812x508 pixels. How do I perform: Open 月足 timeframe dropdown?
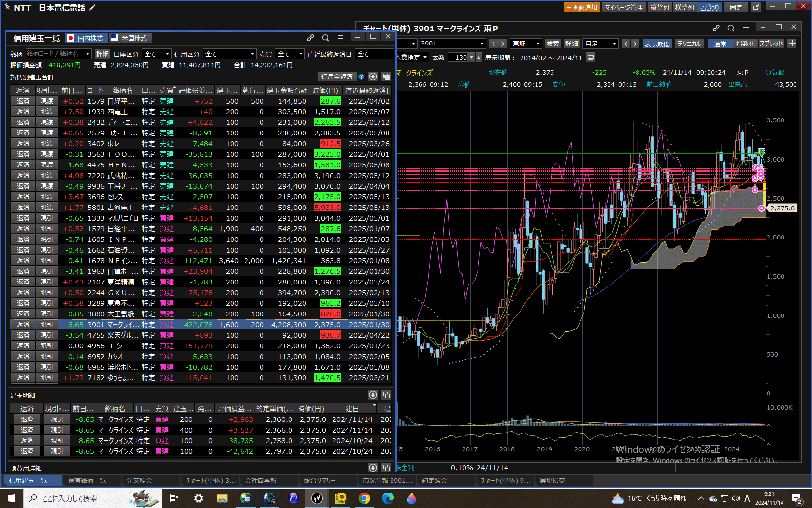(601, 44)
